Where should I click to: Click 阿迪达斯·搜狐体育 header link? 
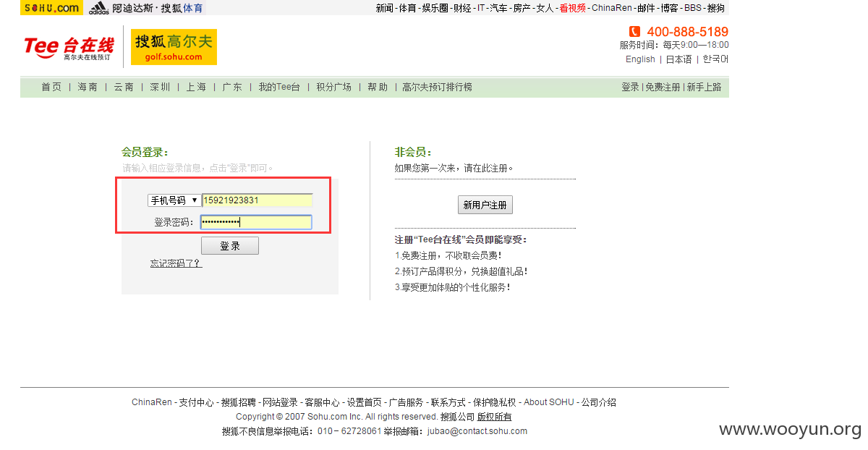coord(158,8)
